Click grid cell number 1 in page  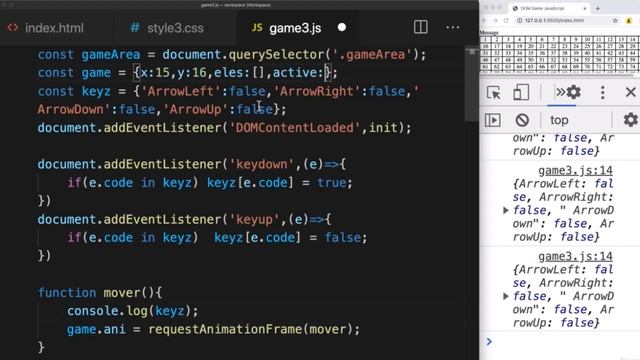coord(485,39)
